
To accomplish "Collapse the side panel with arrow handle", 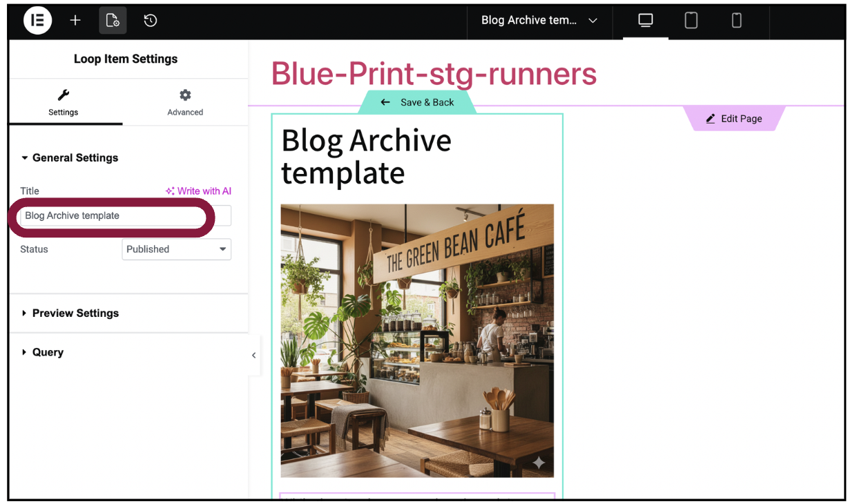I will [x=253, y=356].
